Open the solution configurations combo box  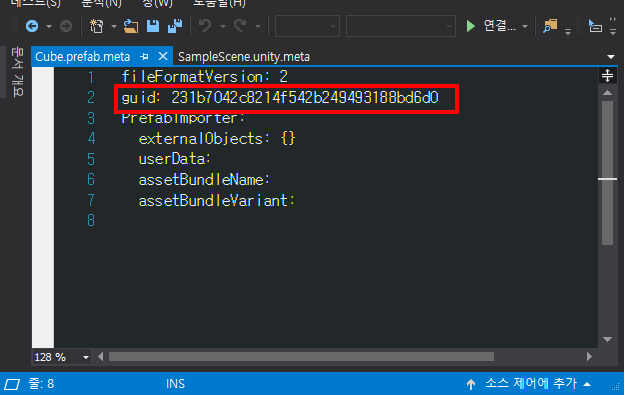[307, 26]
